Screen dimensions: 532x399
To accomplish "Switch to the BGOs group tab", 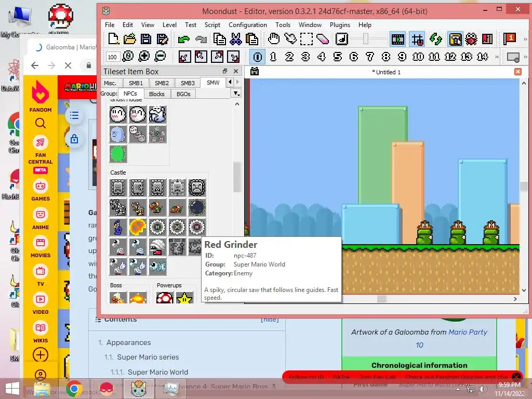I will [x=183, y=94].
